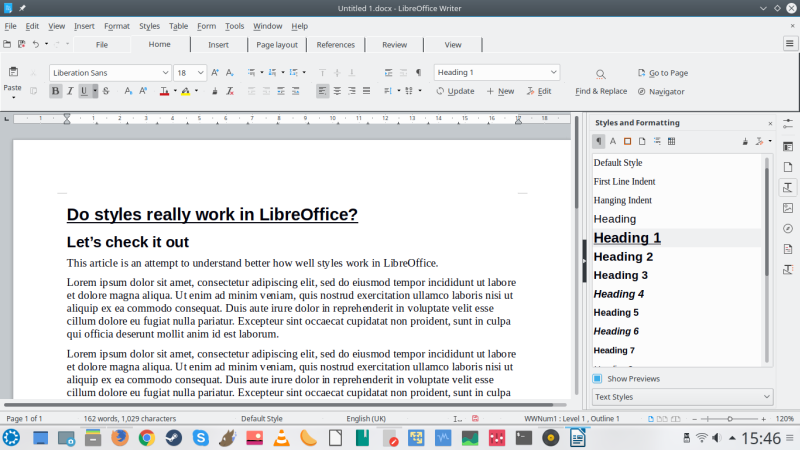Select Heading 2 in the styles list

(623, 257)
